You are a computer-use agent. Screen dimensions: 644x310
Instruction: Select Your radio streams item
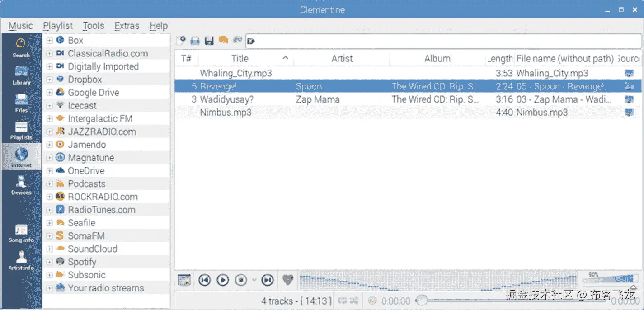coord(106,288)
